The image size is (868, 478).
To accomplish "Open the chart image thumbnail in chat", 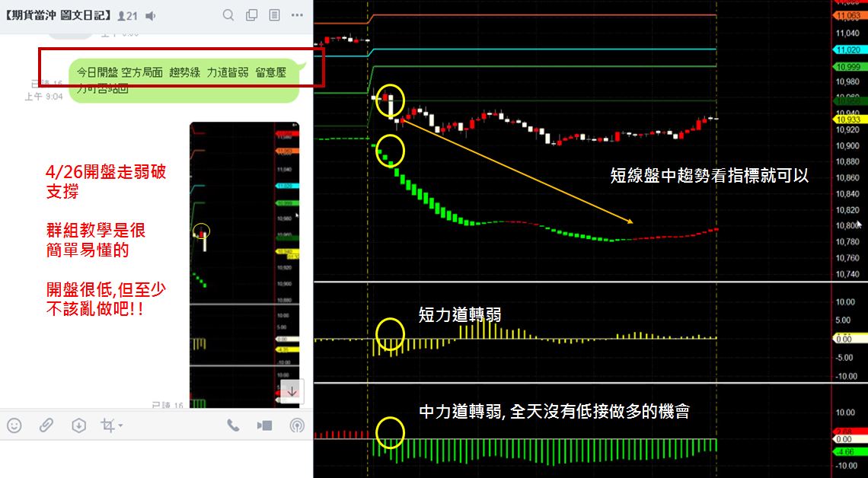I will coord(244,265).
